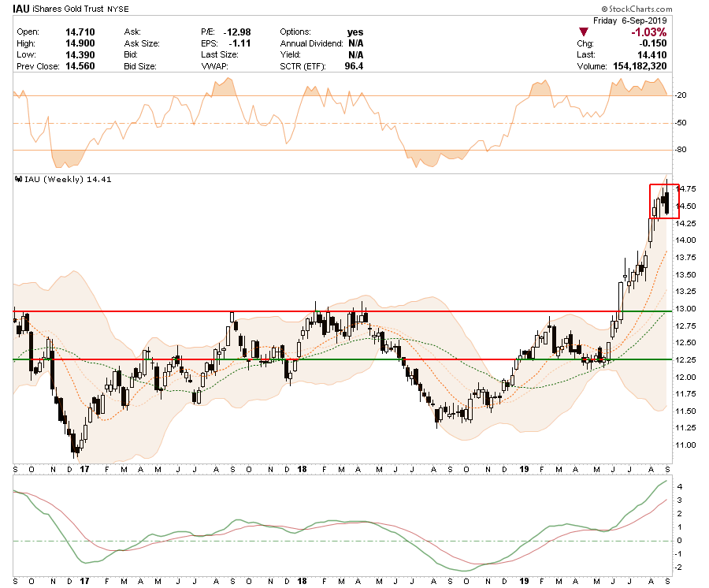
Task: Click the 13.25 price axis label
Action: click(x=685, y=292)
